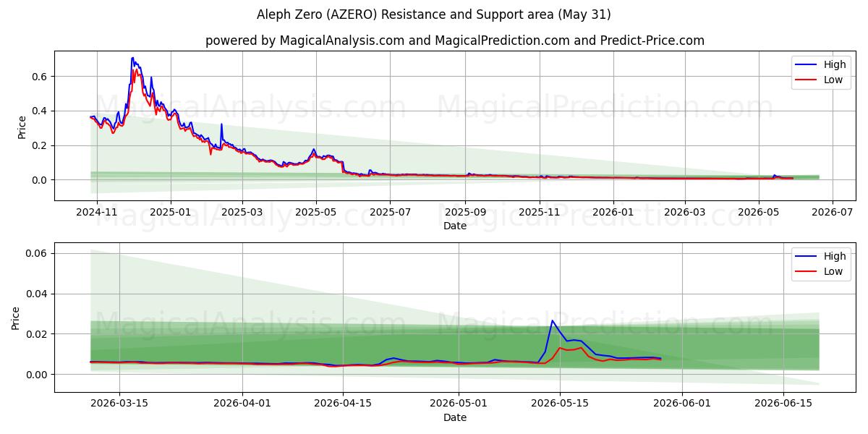Click the price peak above 0.6 on top chart

132,58
